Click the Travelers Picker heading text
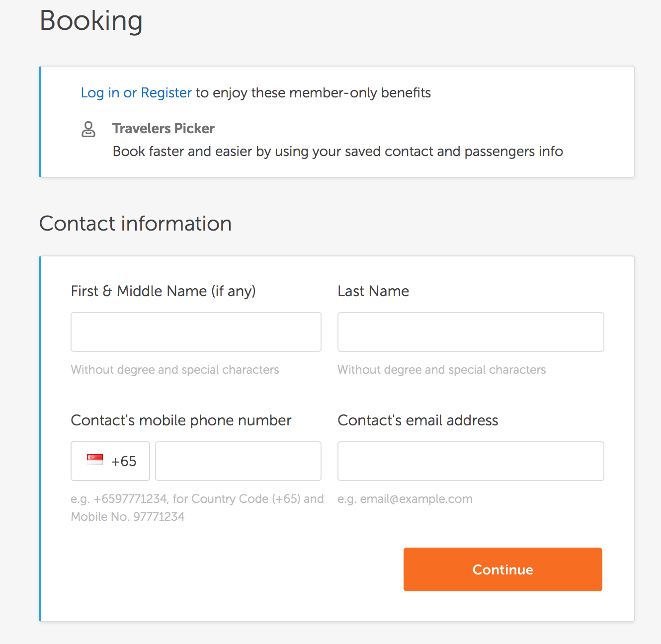Screen dimensions: 661x644 tap(163, 129)
